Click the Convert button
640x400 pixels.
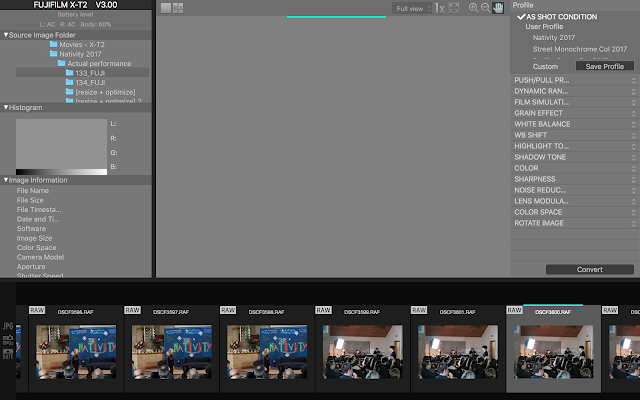[590, 269]
